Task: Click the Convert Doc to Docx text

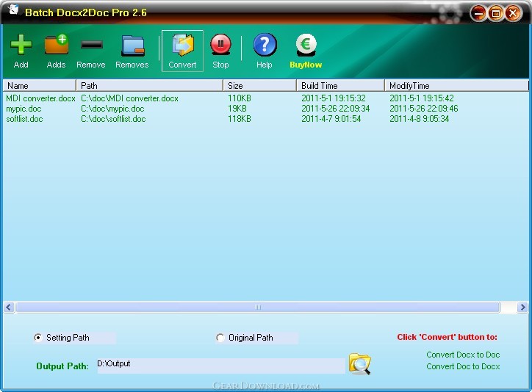Action: click(463, 366)
